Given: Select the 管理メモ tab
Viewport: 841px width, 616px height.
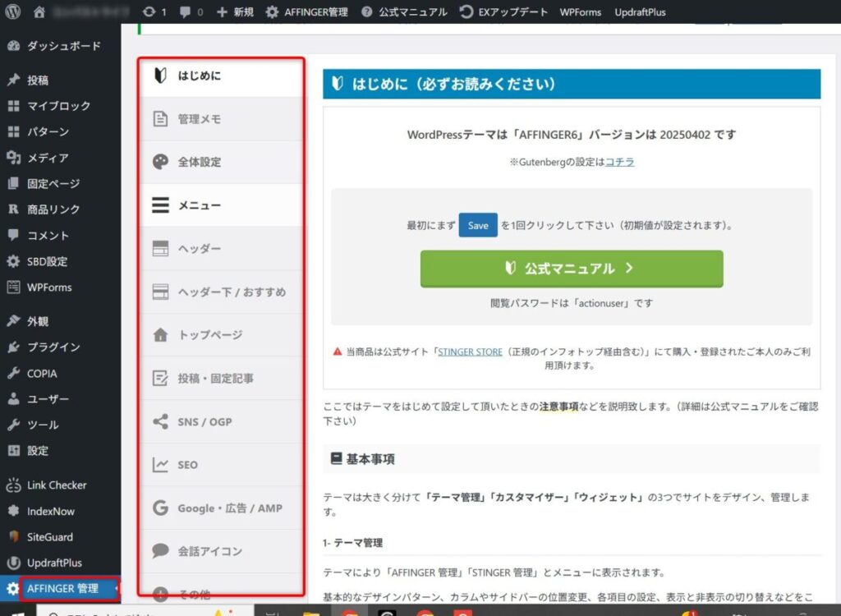Looking at the screenshot, I should 221,118.
